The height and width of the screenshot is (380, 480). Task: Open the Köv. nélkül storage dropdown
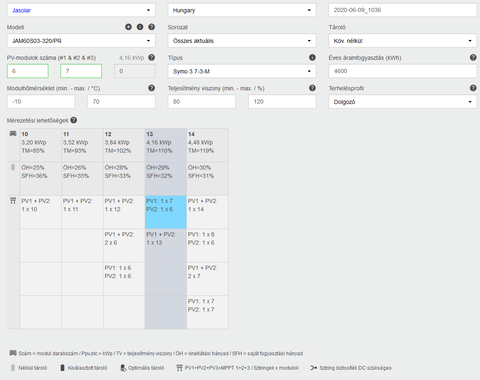403,41
